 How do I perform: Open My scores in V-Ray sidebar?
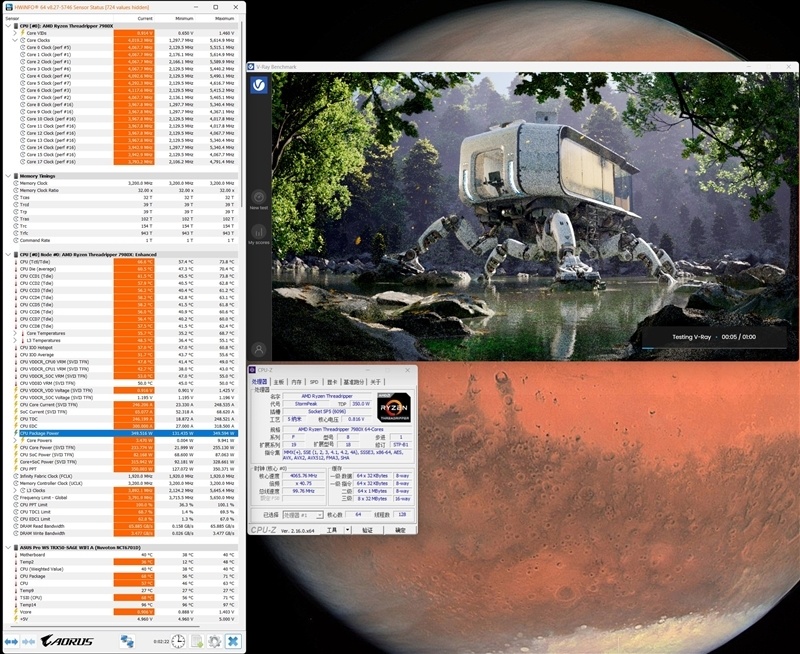(x=259, y=234)
